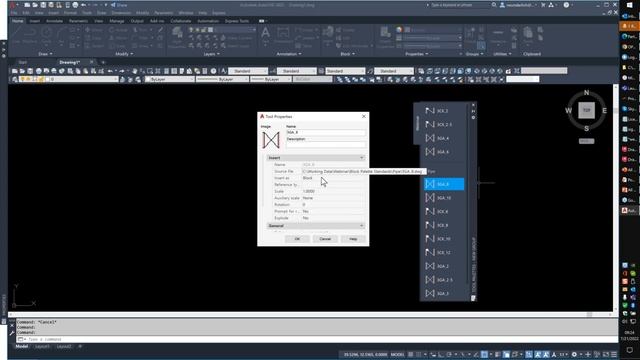Open the Express Tools ribbon tab
This screenshot has width=640, height=360.
tap(237, 21)
